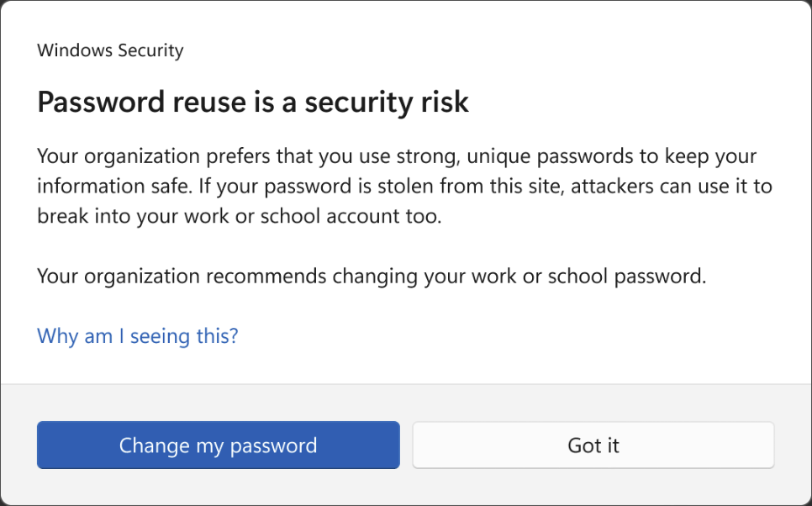The image size is (812, 506).
Task: Click the Windows Security title label
Action: pyautogui.click(x=110, y=50)
